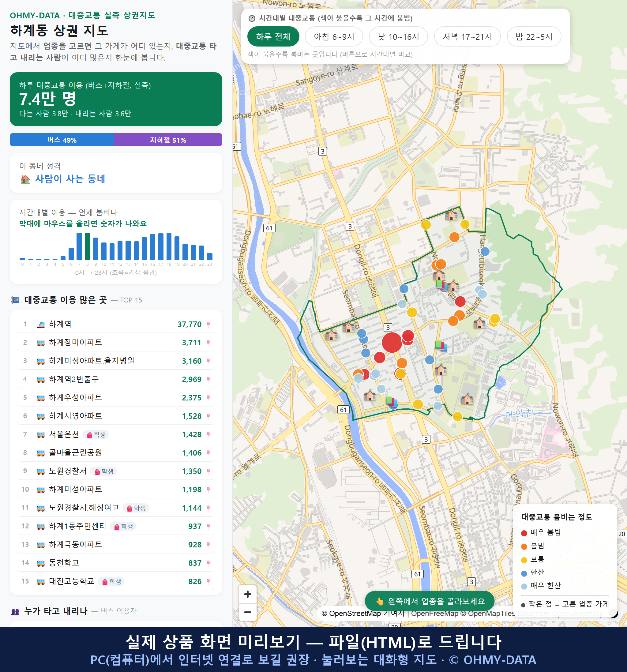Click the 학생 tag on 노원경찰서 row
Viewport: 627px width, 672px height.
(104, 471)
